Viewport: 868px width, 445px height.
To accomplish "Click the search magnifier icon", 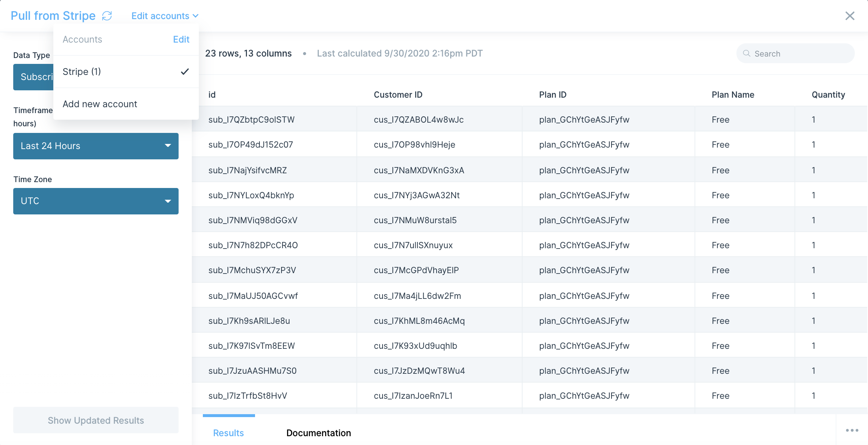I will (746, 54).
